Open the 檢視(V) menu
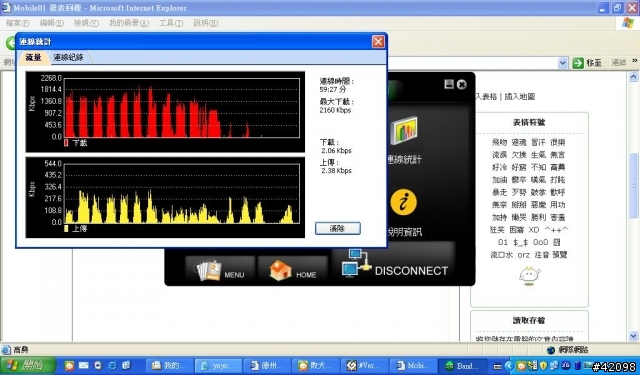 coord(86,23)
